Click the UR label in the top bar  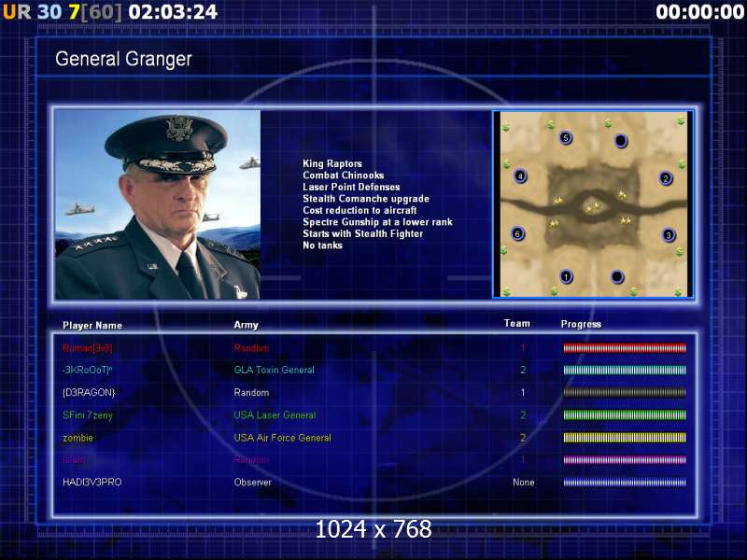point(17,12)
